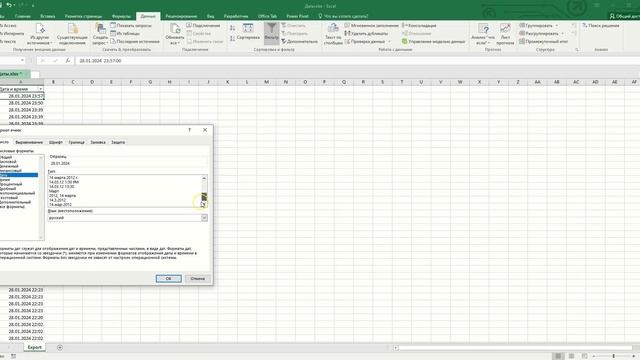
Task: Click Subtotal in ribbon
Action: (x=544, y=41)
